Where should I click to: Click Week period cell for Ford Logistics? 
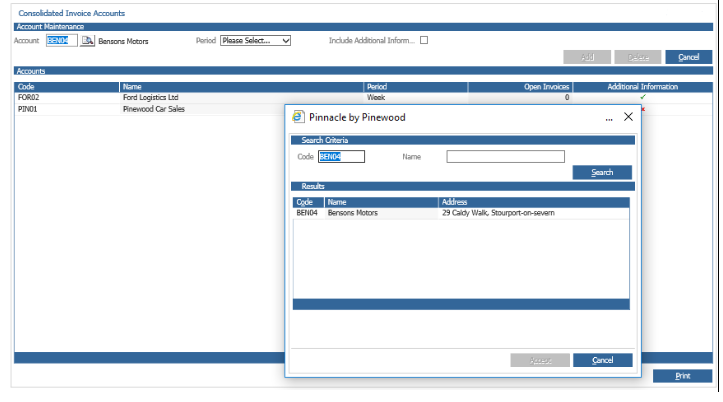coord(376,97)
